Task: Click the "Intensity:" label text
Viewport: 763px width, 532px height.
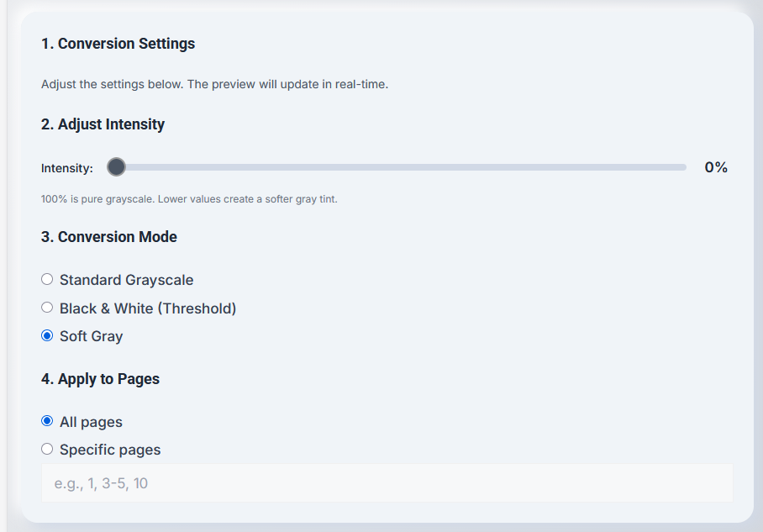Action: 66,168
